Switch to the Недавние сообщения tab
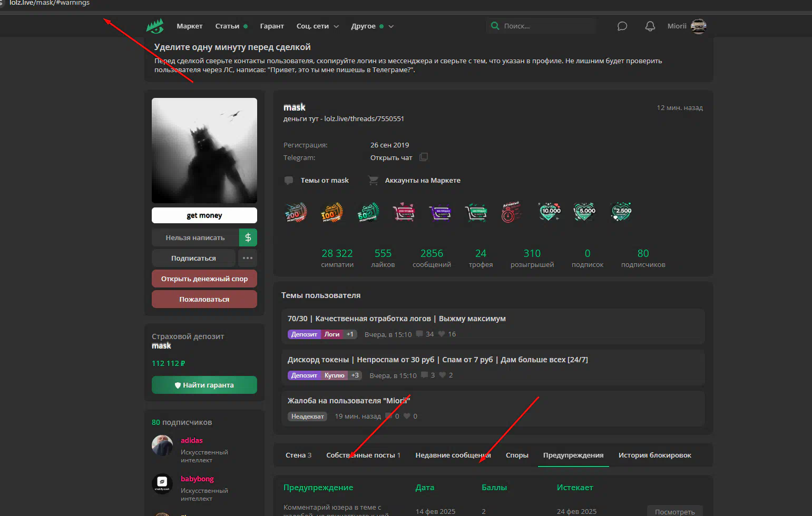 (453, 455)
